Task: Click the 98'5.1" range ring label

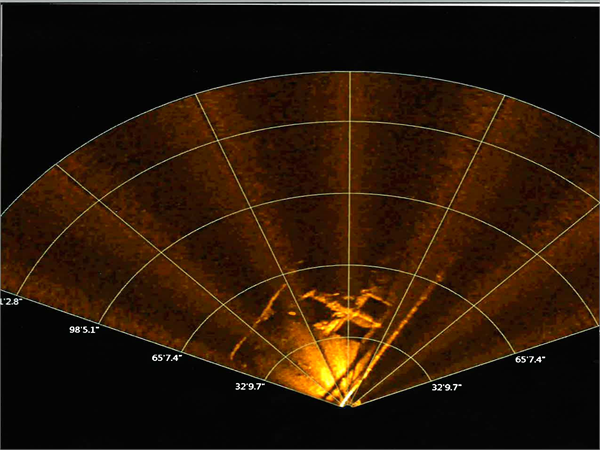Action: point(84,330)
